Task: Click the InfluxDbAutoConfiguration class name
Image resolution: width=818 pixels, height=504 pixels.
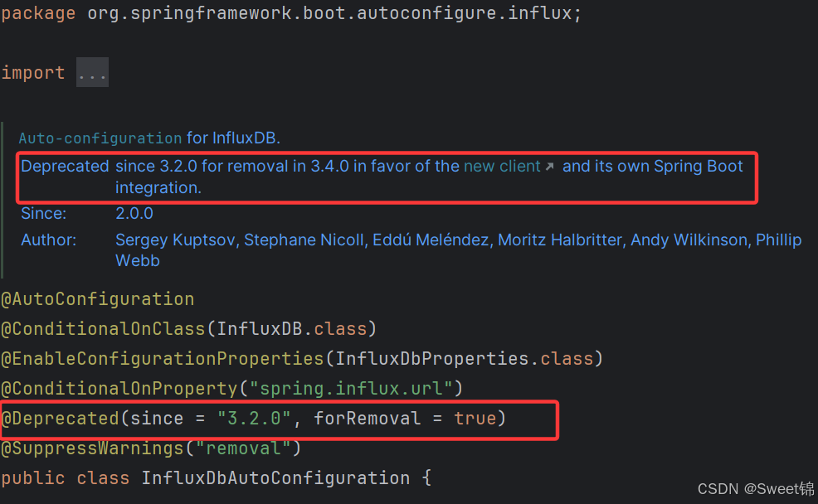Action: click(275, 478)
